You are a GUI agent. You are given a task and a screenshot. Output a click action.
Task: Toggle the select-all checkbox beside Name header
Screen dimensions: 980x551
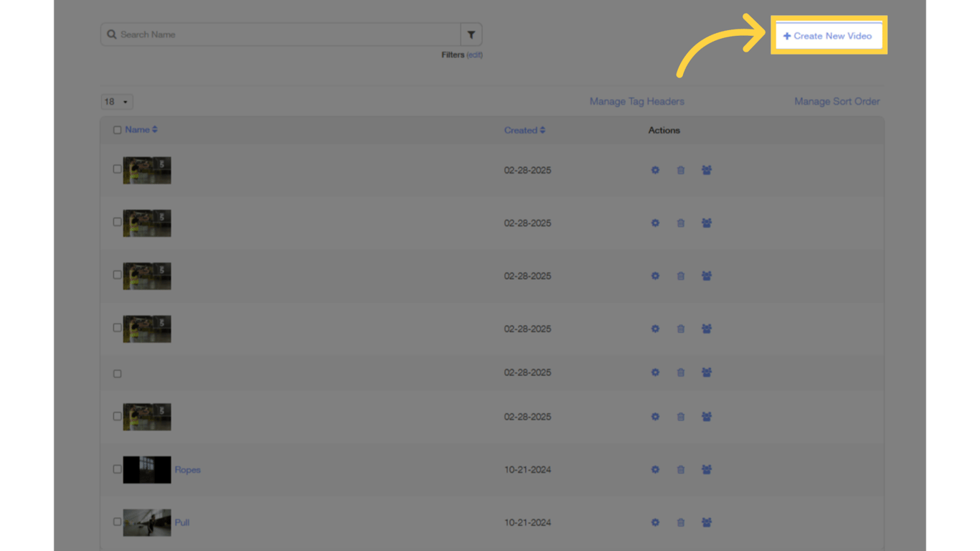coord(117,131)
